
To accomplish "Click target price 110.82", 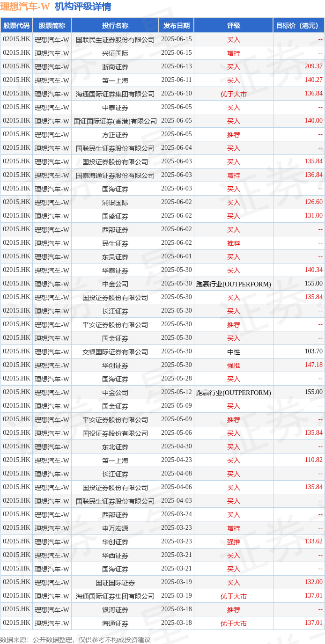I will click(313, 460).
